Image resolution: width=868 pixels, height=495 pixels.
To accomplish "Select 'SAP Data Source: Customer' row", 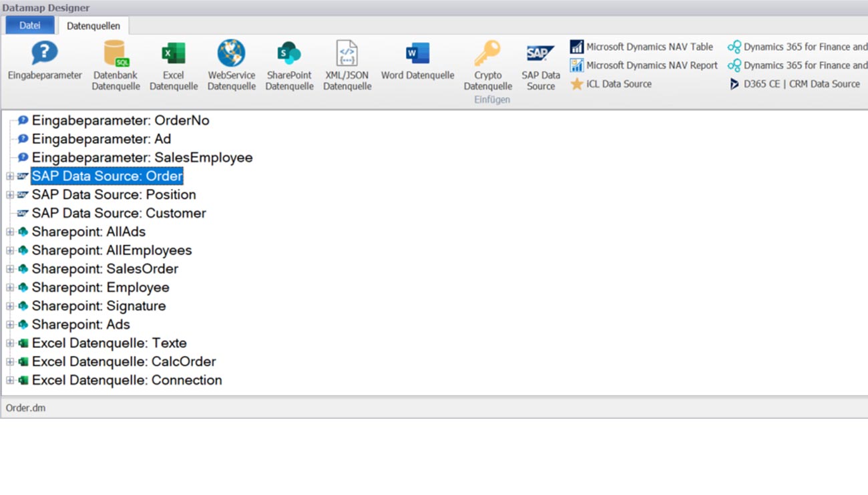I will pyautogui.click(x=119, y=214).
